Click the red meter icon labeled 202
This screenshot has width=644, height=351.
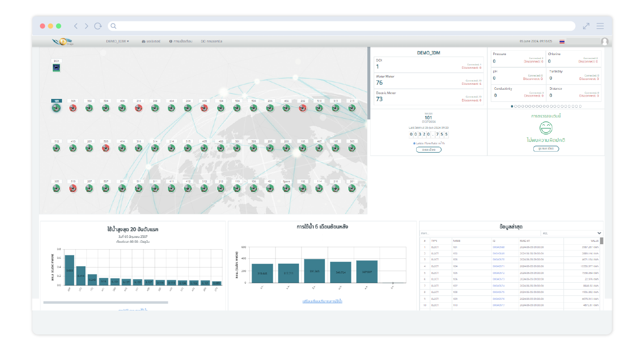point(302,108)
